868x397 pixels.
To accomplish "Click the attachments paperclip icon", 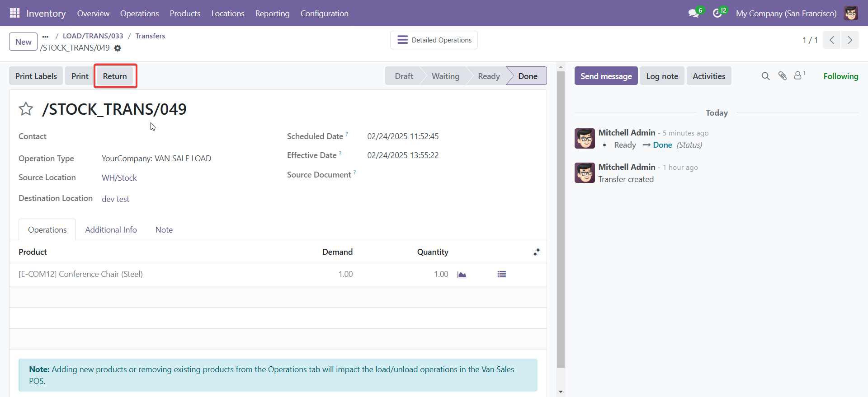I will pyautogui.click(x=782, y=76).
